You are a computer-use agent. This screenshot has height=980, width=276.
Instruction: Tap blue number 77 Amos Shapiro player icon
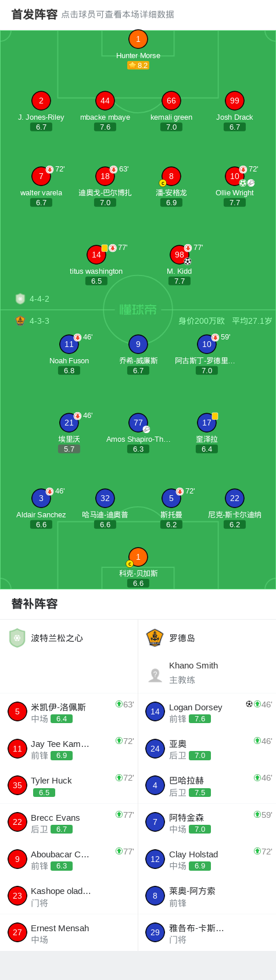(138, 423)
